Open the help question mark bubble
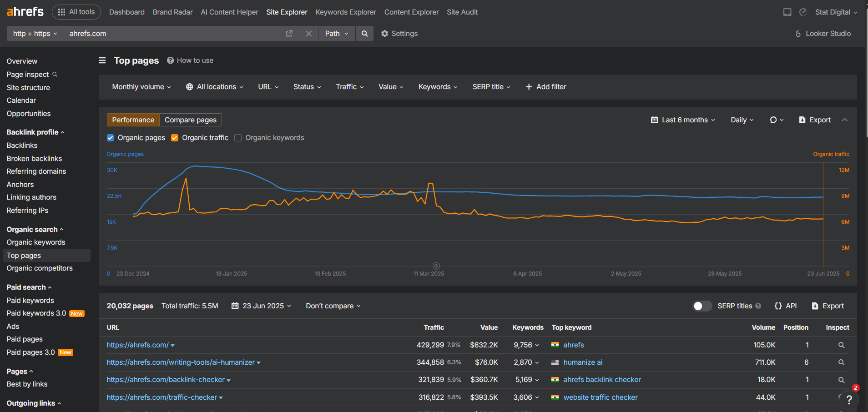Screen dimensions: 868x412 849,400
